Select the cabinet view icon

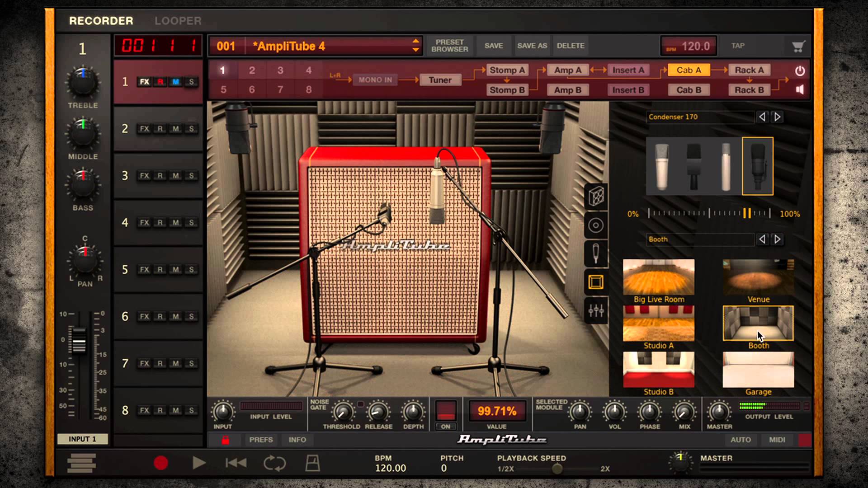(x=596, y=196)
